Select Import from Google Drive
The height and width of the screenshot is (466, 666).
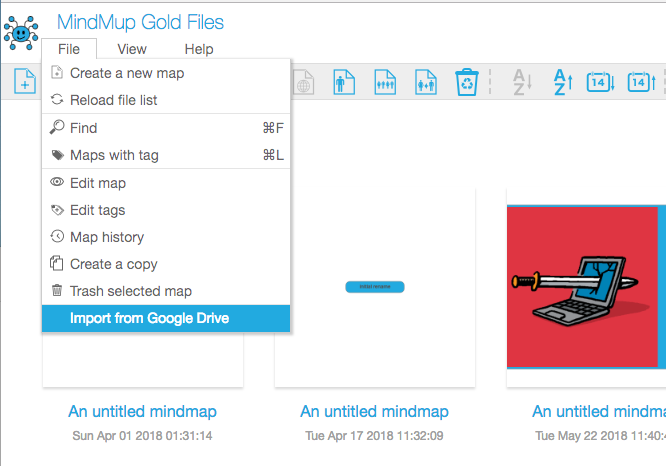tap(150, 319)
